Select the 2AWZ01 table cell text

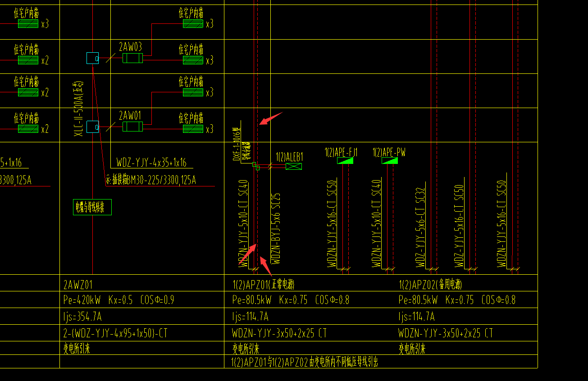(78, 284)
